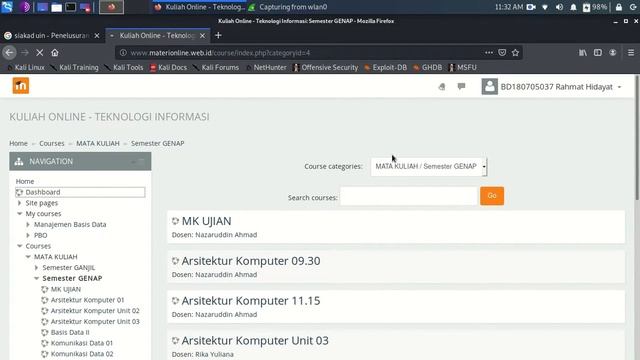Image resolution: width=640 pixels, height=360 pixels.
Task: Click the MATA KULIAH breadcrumb link
Action: tap(98, 143)
